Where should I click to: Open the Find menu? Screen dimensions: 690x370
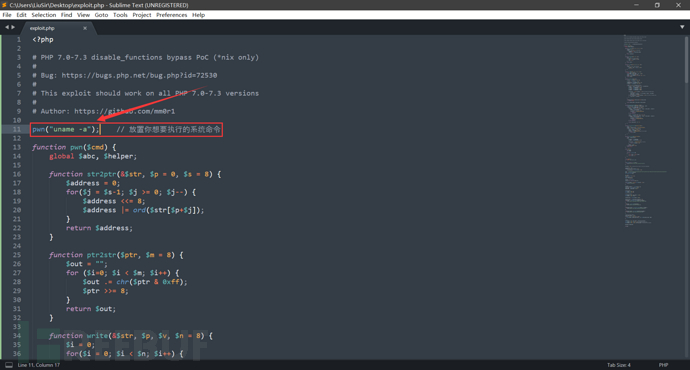(66, 15)
